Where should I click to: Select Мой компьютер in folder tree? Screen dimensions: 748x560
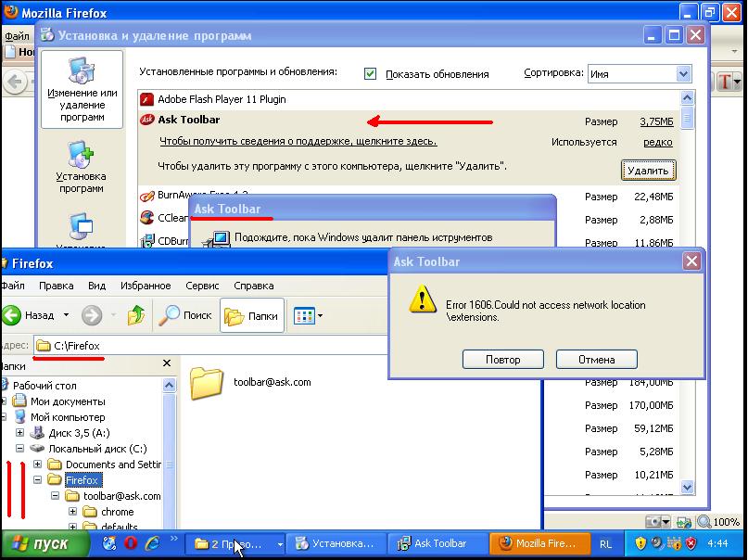(x=68, y=417)
